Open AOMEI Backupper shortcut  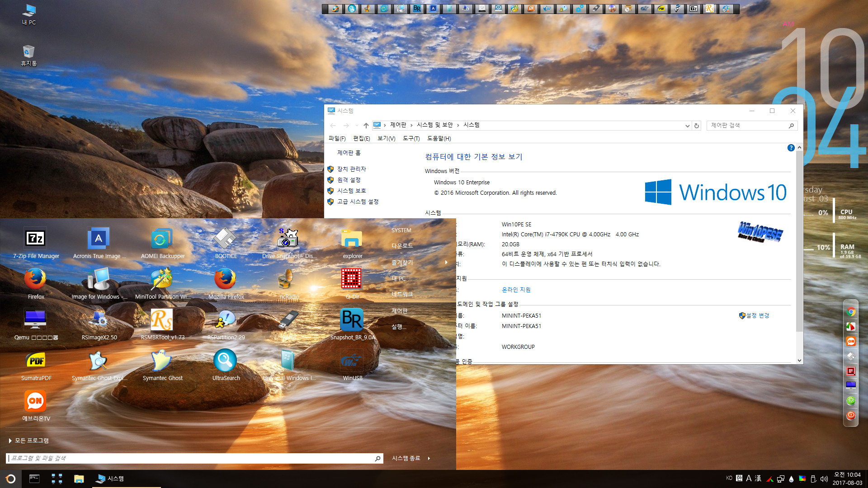point(162,244)
